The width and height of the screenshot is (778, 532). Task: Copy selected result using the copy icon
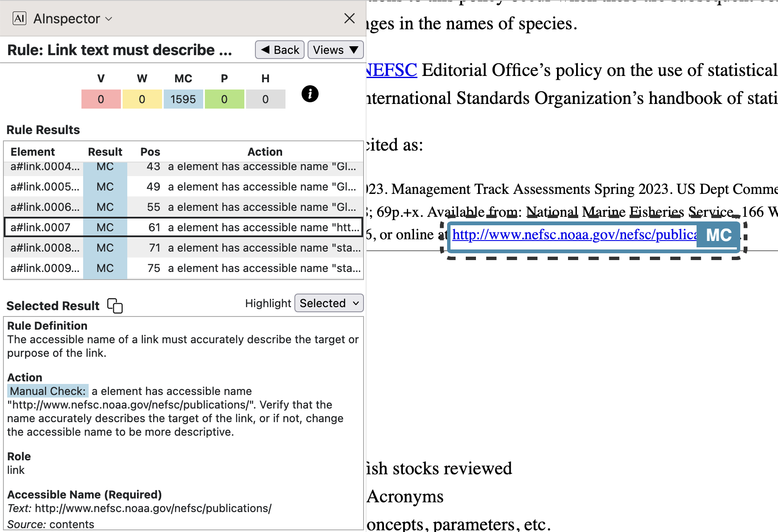point(115,305)
